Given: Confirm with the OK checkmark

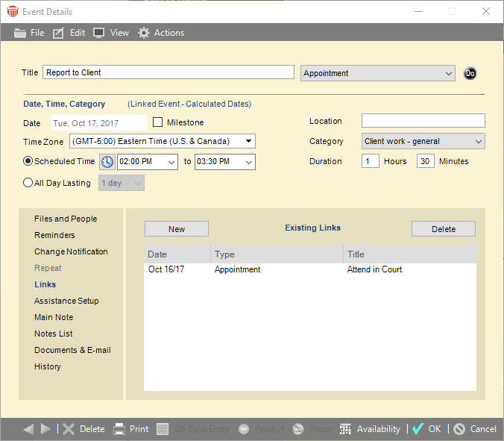Looking at the screenshot, I should (x=418, y=429).
